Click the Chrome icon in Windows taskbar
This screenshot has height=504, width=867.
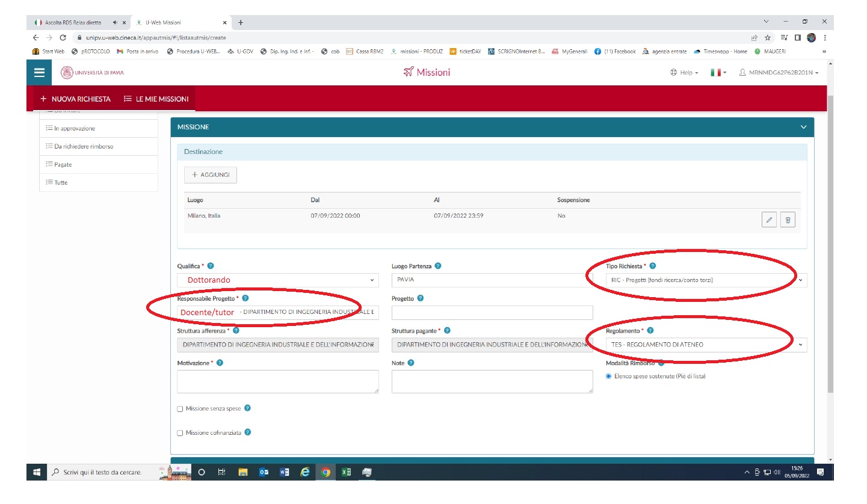(x=326, y=472)
